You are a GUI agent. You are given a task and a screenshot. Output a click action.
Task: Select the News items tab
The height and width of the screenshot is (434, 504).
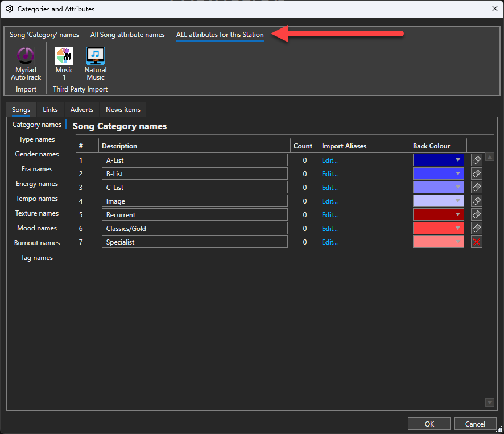(123, 110)
